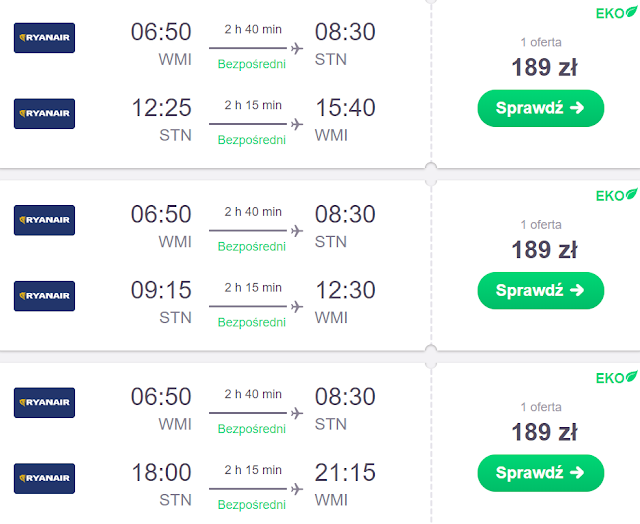Click "1 oferta" text in the bottom offer
Viewport: 640px width, 524px height.
point(541,406)
